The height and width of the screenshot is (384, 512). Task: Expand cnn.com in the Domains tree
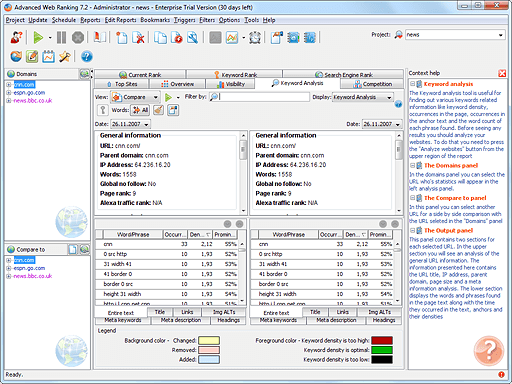pos(9,85)
